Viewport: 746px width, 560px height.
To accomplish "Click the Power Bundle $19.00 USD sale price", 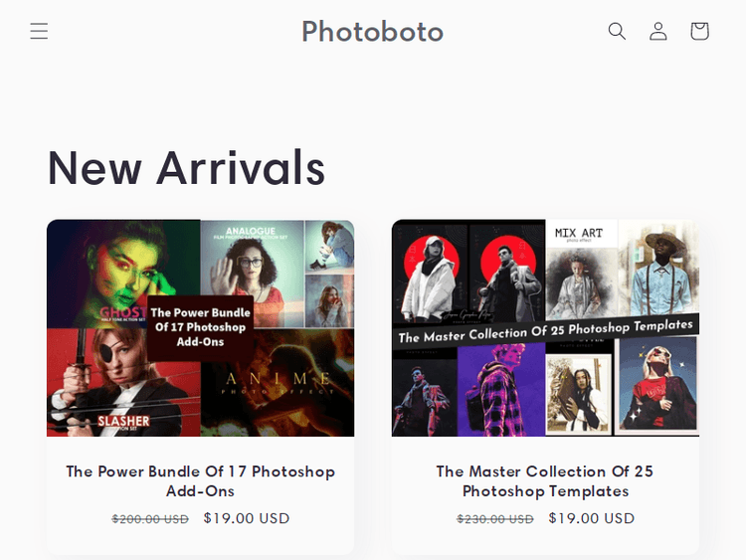I will click(247, 518).
